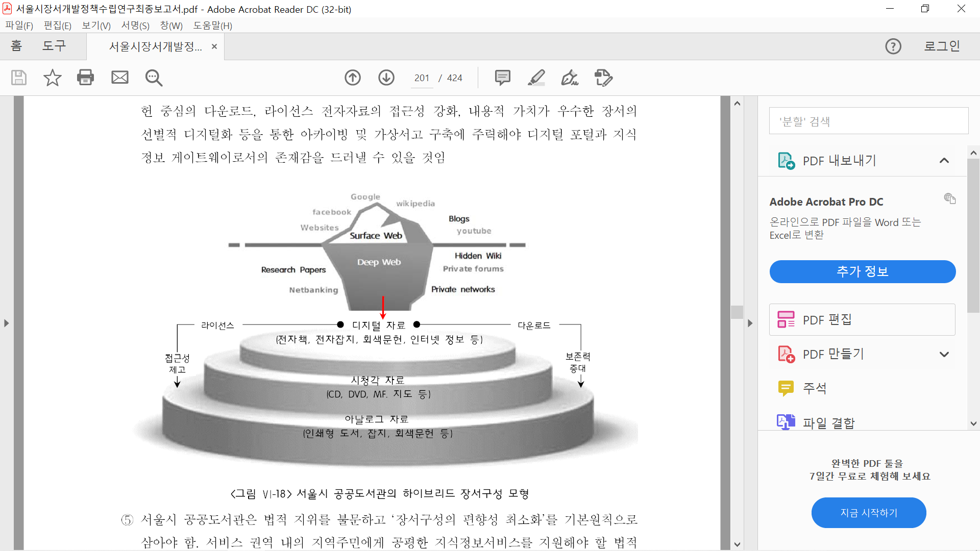Click the '분할' 검색 tools search box

868,121
